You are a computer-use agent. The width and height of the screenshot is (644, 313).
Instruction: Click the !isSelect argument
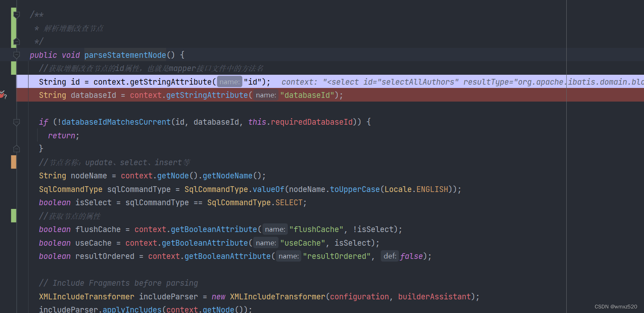point(373,229)
